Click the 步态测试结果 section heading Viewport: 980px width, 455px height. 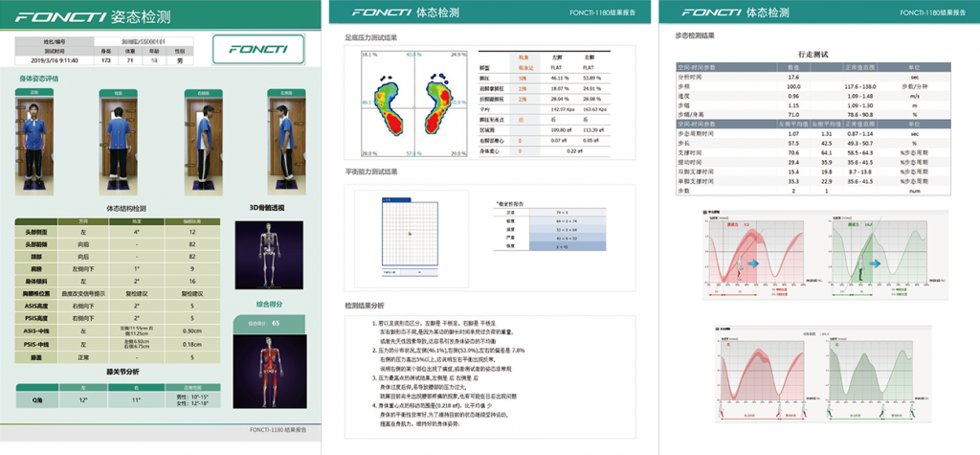coord(694,35)
